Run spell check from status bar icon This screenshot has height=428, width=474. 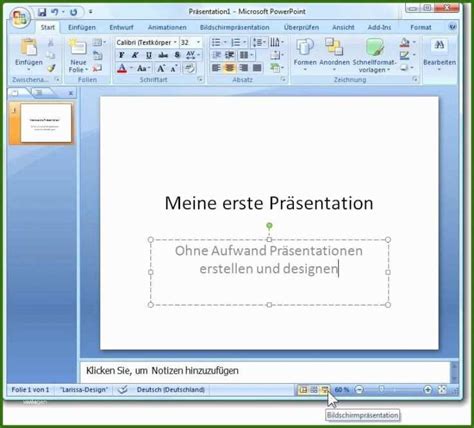123,389
